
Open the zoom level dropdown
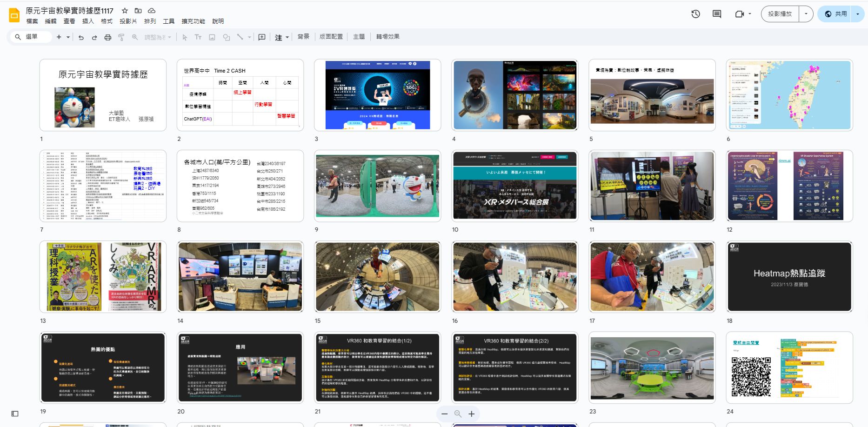(x=158, y=37)
